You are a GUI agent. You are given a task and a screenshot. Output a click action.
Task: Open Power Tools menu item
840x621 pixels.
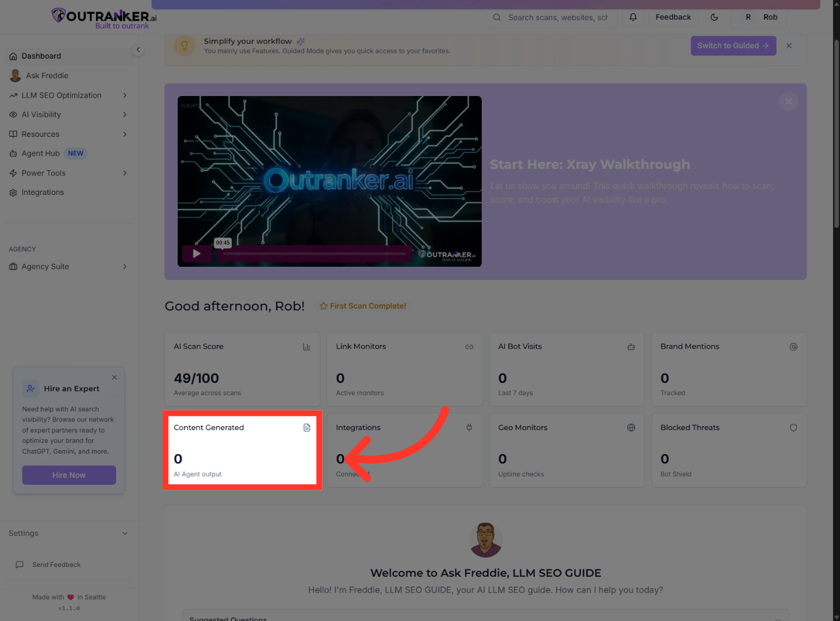69,173
